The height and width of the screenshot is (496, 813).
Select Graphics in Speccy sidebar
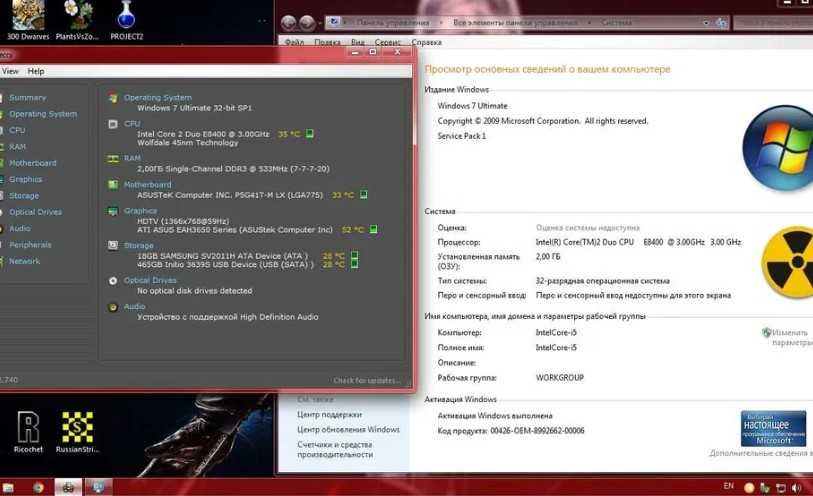(25, 179)
